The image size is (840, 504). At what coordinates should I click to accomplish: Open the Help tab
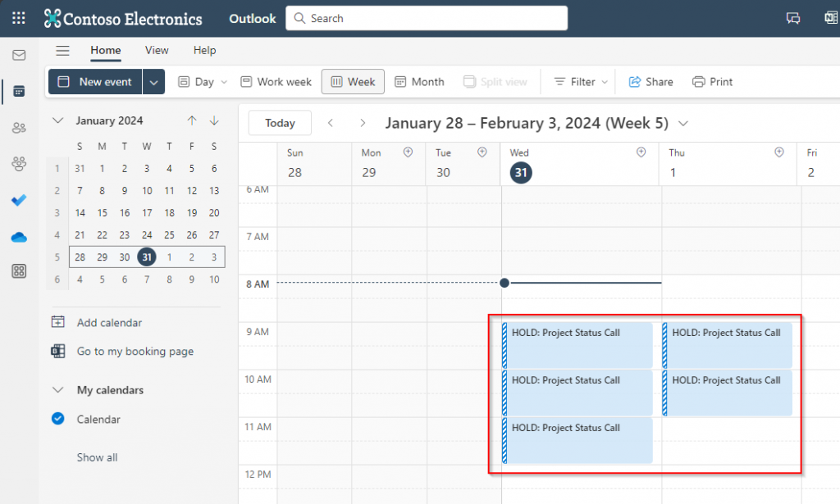(x=204, y=50)
